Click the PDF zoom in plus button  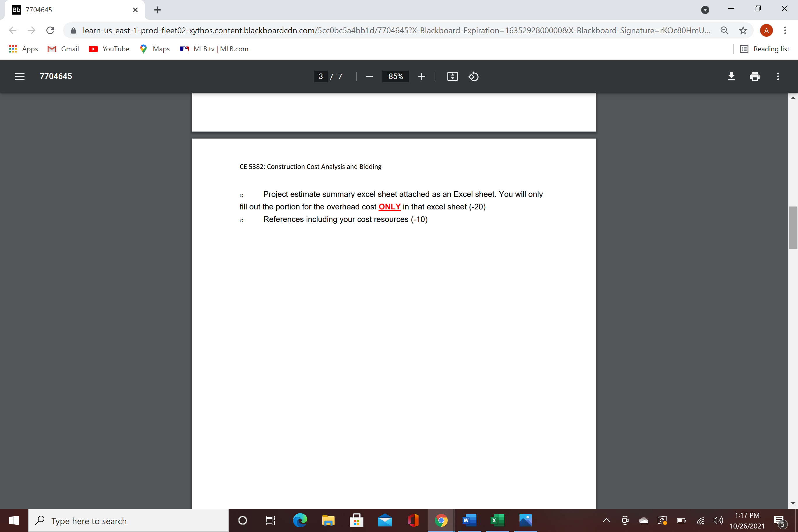click(x=421, y=76)
